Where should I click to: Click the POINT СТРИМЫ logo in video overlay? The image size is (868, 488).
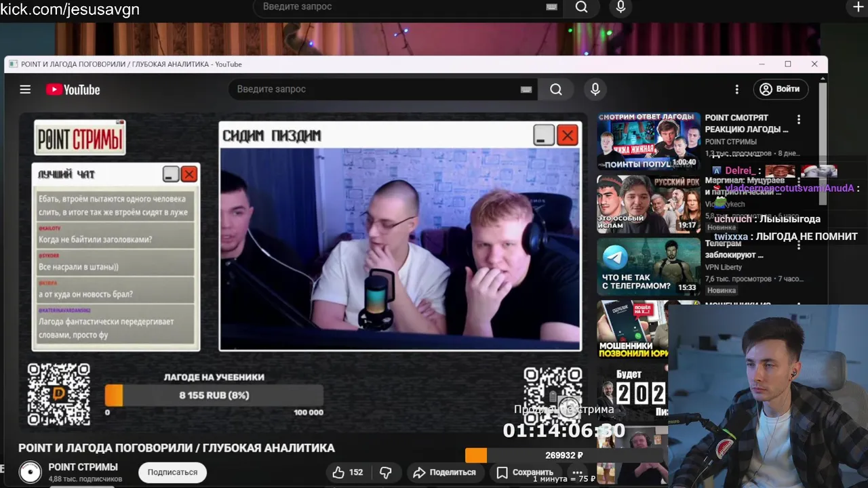click(80, 138)
